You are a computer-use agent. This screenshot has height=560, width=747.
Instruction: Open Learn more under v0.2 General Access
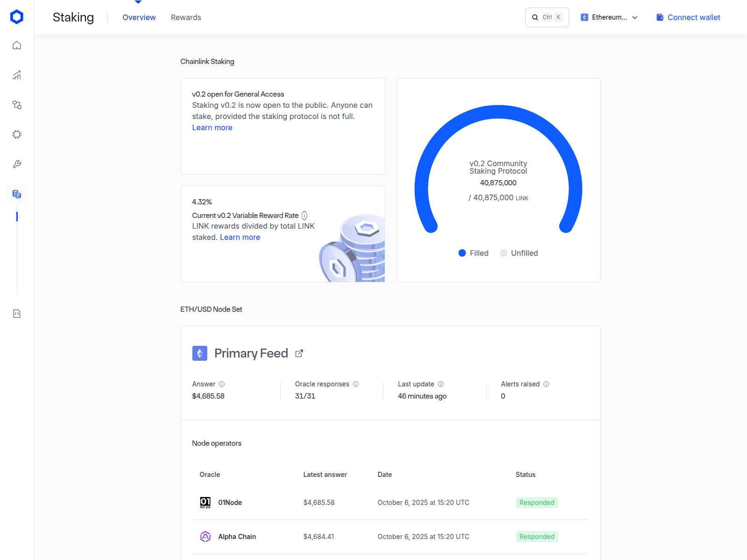212,127
